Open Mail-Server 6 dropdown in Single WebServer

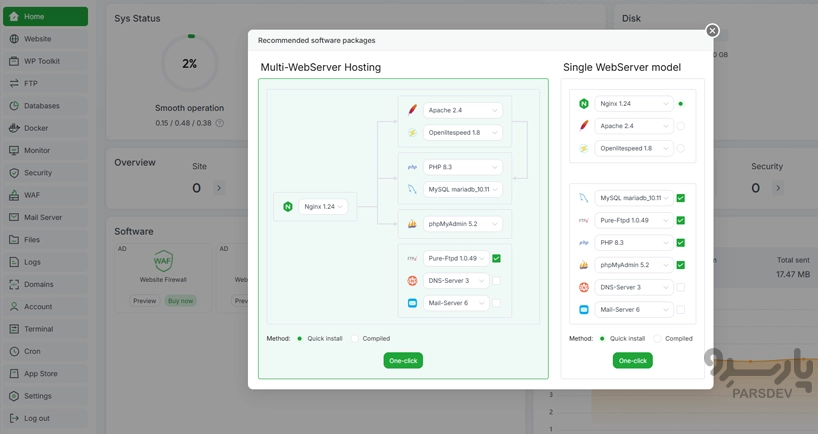pyautogui.click(x=635, y=310)
